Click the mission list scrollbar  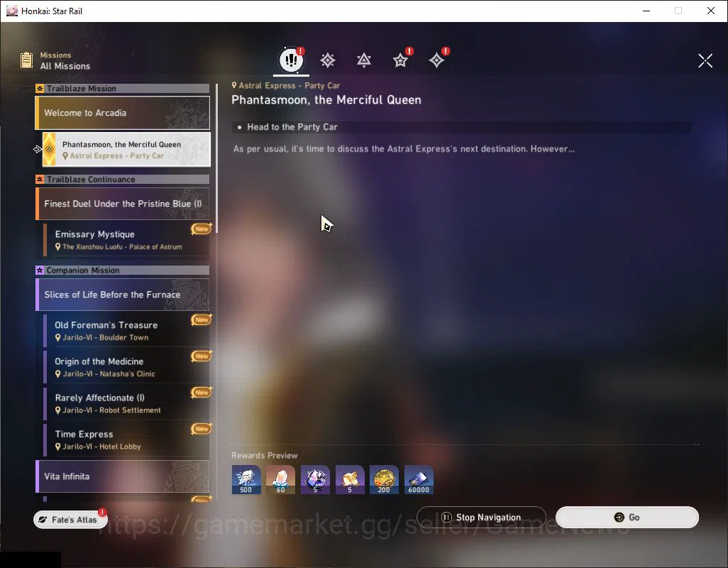pos(216,158)
